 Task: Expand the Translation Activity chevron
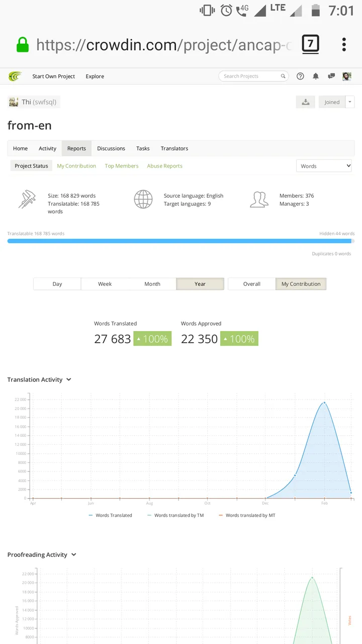point(69,380)
